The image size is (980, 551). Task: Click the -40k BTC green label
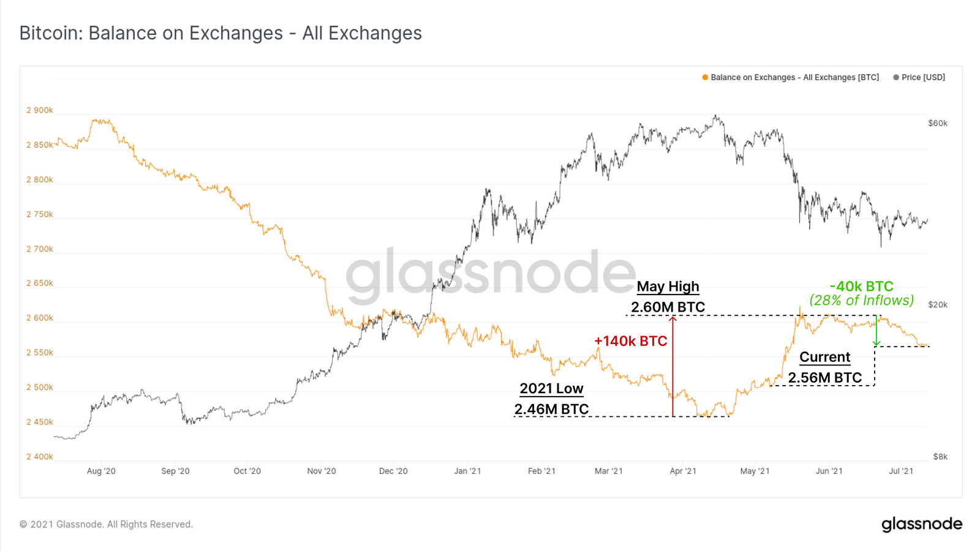point(861,287)
